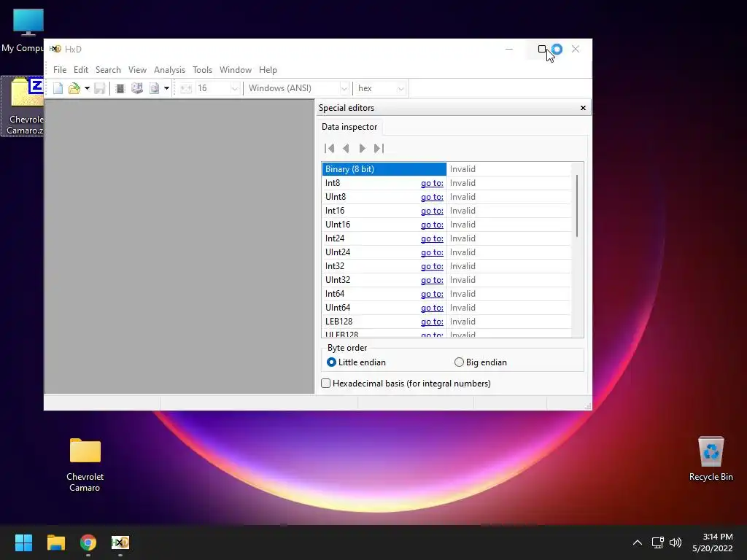Click the HxD title bar app icon
Screen dimensions: 747x560
click(x=55, y=49)
